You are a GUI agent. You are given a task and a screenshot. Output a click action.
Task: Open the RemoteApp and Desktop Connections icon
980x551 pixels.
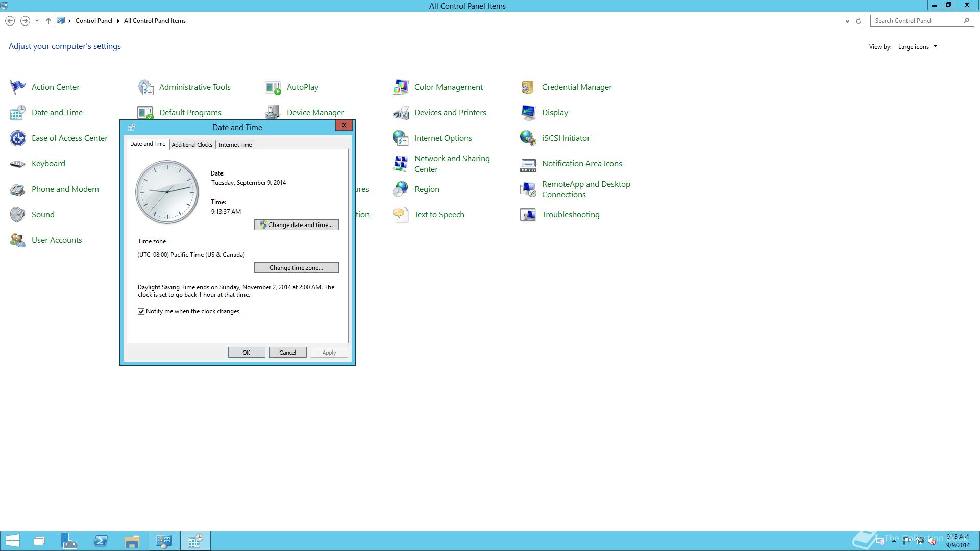pos(528,189)
